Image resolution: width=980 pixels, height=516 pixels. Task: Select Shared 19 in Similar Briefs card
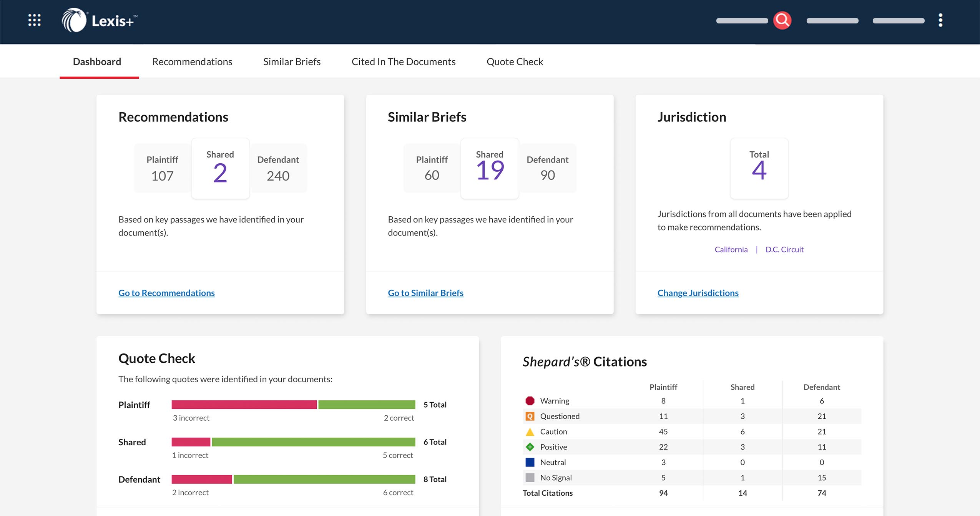(490, 168)
